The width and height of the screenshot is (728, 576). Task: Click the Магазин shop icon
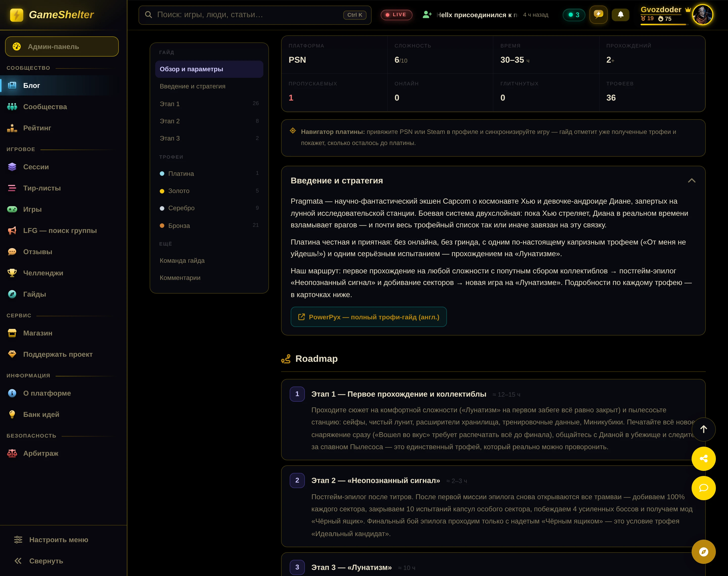[12, 333]
